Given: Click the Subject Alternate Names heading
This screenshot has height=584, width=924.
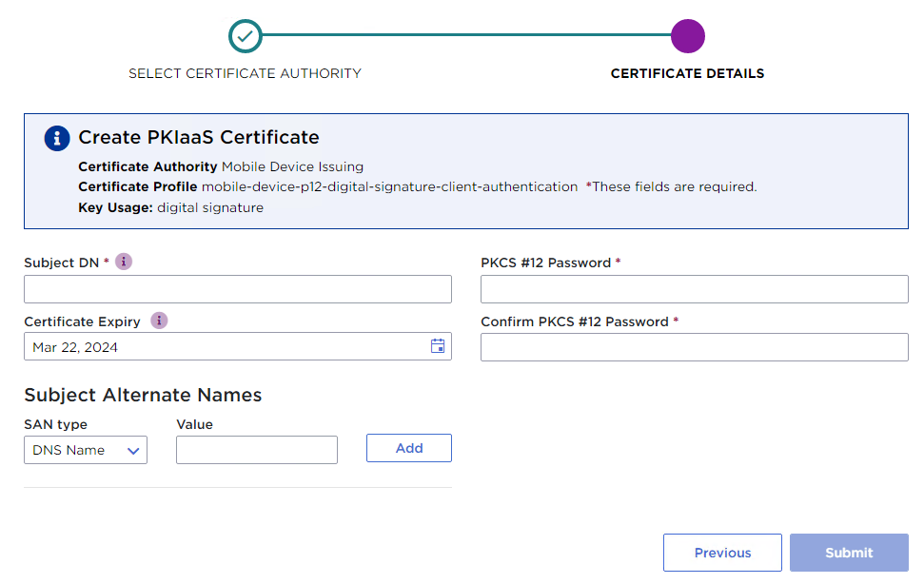Looking at the screenshot, I should point(143,395).
